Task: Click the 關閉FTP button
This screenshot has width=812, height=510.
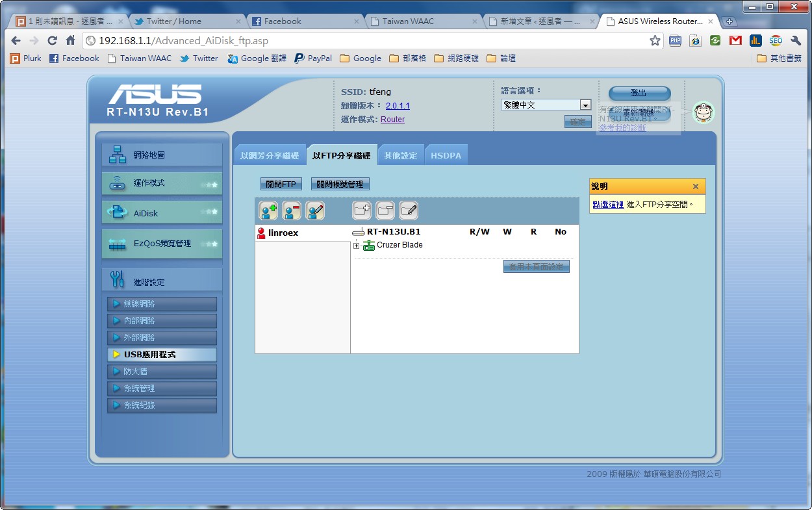Action: 281,185
